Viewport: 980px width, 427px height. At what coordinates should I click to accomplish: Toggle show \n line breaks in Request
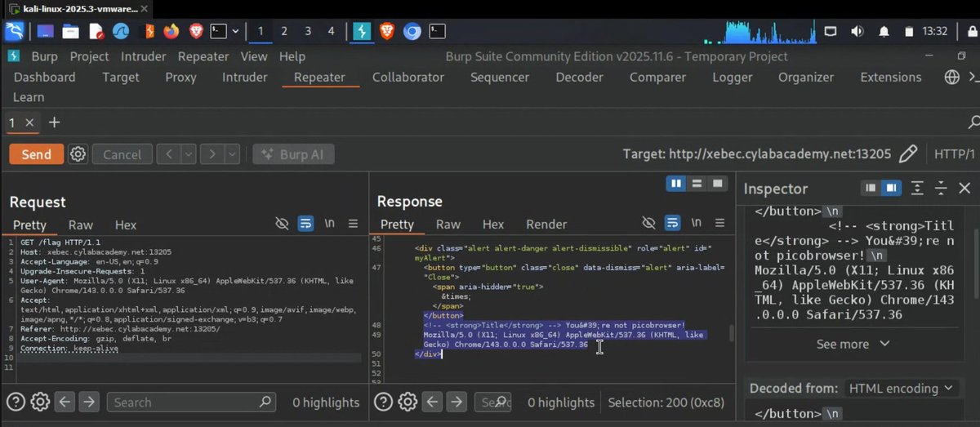coord(330,223)
